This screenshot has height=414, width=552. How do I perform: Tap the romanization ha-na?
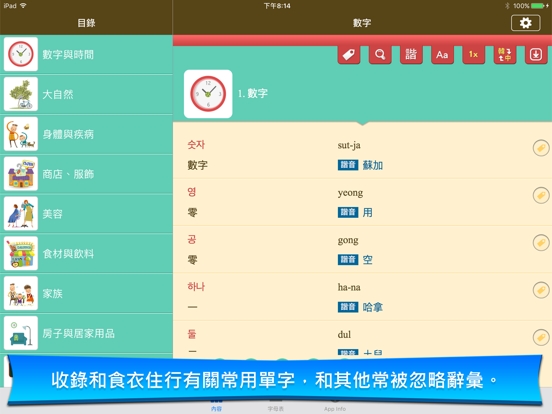[x=349, y=287]
